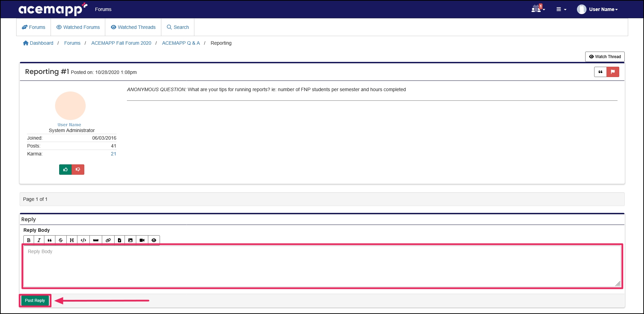This screenshot has width=644, height=314.
Task: Apply strikethrough formatting
Action: click(61, 240)
